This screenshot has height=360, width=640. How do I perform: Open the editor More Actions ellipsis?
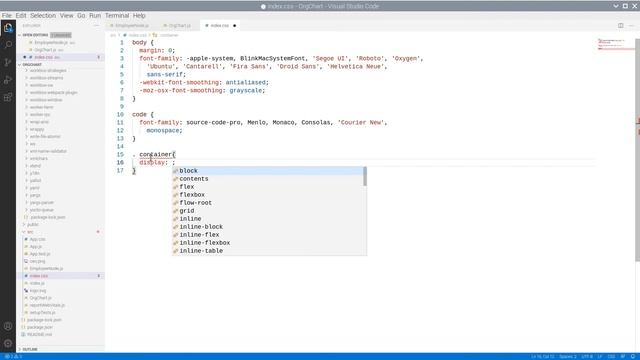631,25
